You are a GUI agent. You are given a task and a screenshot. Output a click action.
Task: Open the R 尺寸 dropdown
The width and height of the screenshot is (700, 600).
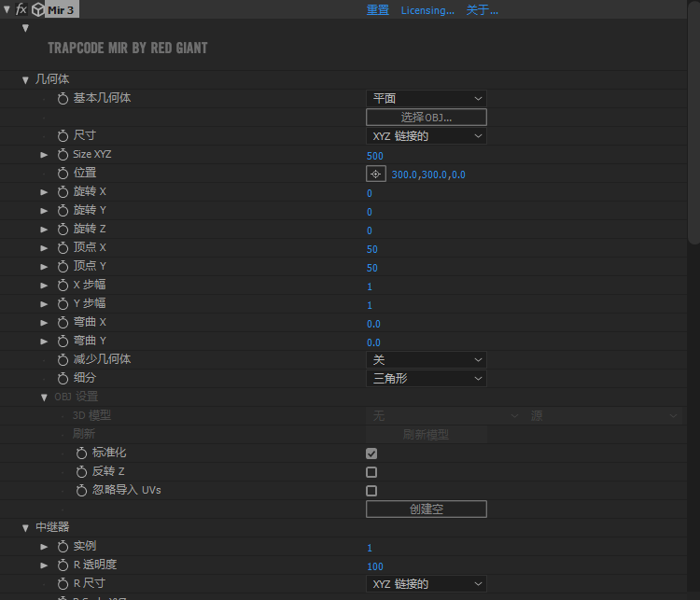(x=427, y=584)
